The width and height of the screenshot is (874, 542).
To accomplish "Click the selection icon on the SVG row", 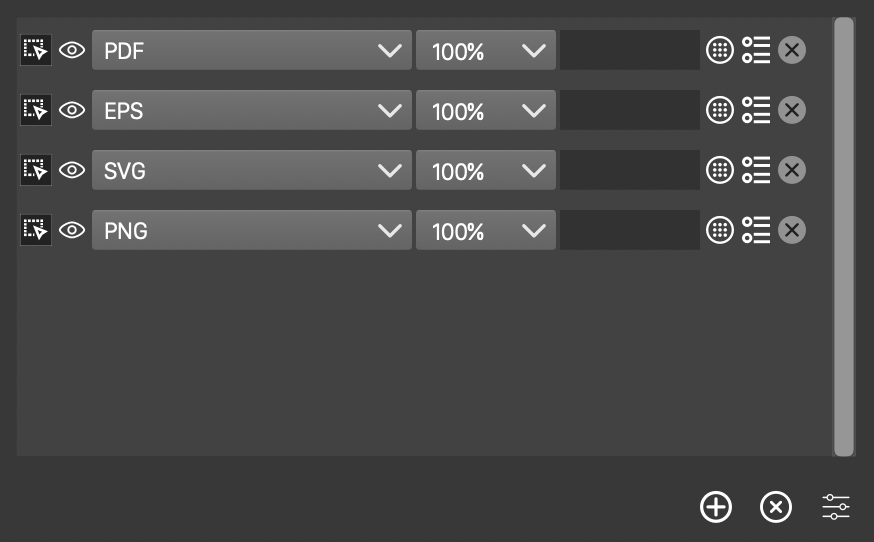I will [x=36, y=170].
